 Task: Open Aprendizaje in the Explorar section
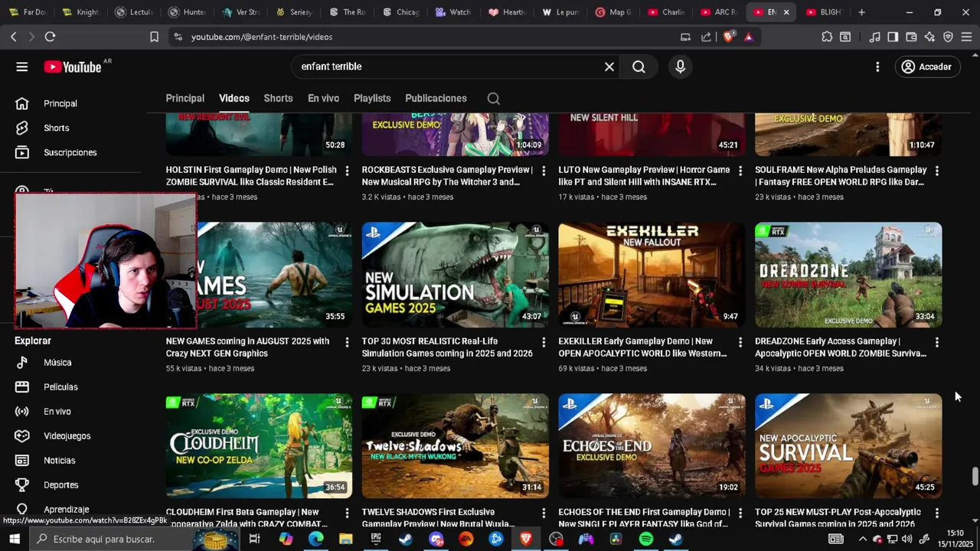click(66, 510)
